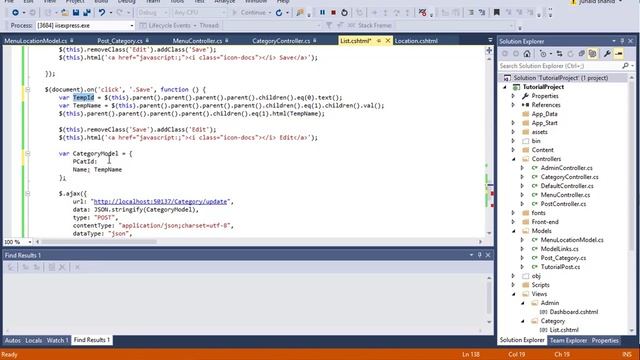This screenshot has height=360, width=640.
Task: Click Sync with Active Document icon
Action: tap(560, 54)
